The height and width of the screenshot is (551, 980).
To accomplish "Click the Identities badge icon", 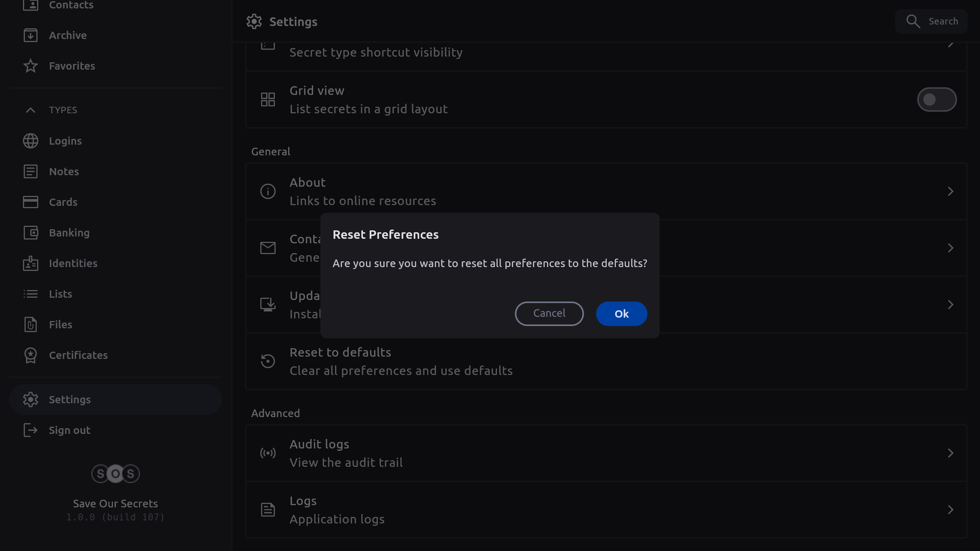I will coord(31,263).
